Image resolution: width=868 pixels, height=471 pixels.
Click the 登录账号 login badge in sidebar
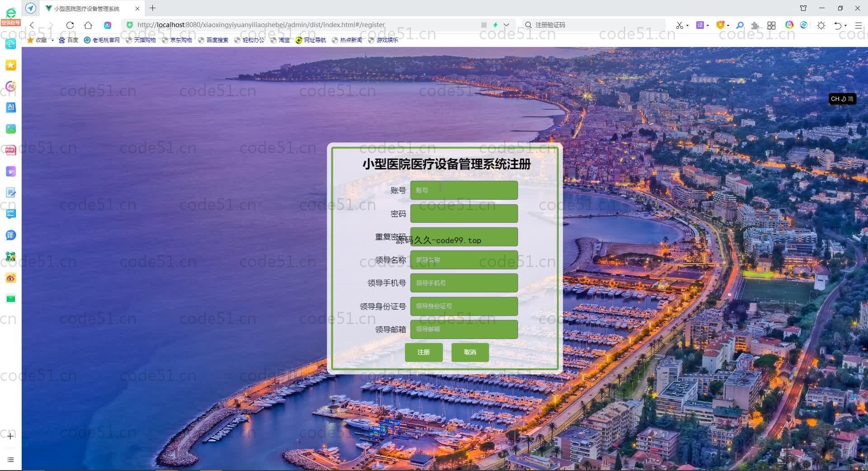point(10,23)
